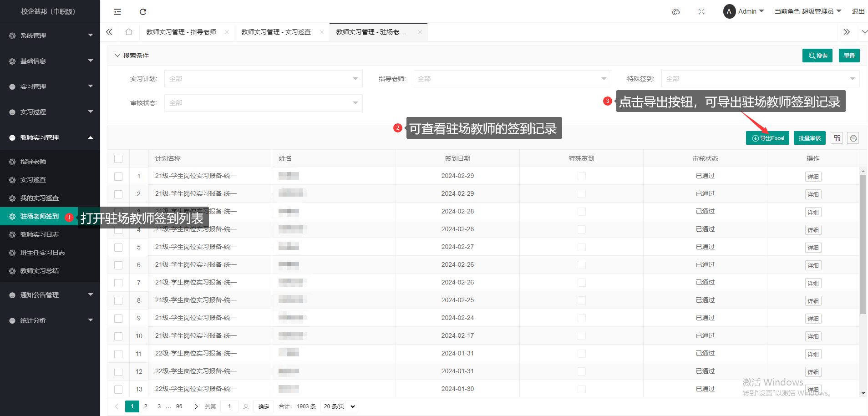Click the page refresh icon
This screenshot has height=416, width=868.
[143, 12]
